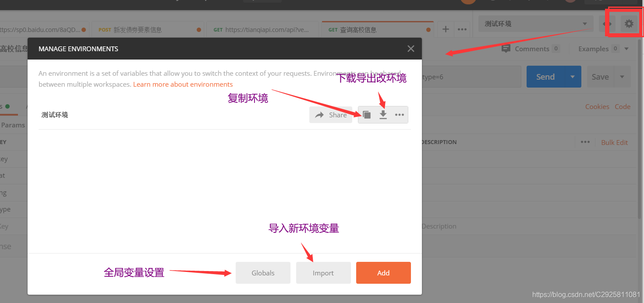Screen dimensions: 644x303
Task: Open params table column options ellipsis
Action: (x=585, y=142)
